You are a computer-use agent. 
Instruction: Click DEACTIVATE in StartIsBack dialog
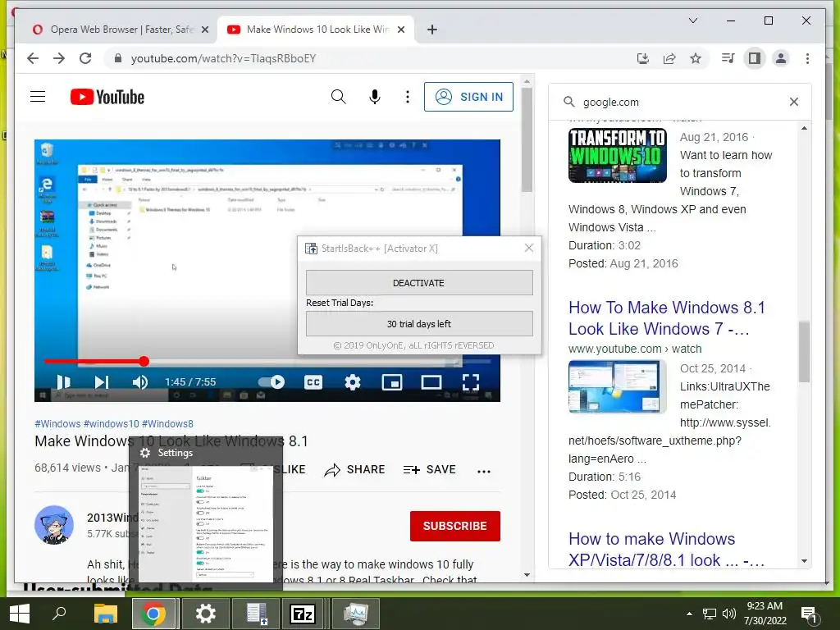click(419, 283)
